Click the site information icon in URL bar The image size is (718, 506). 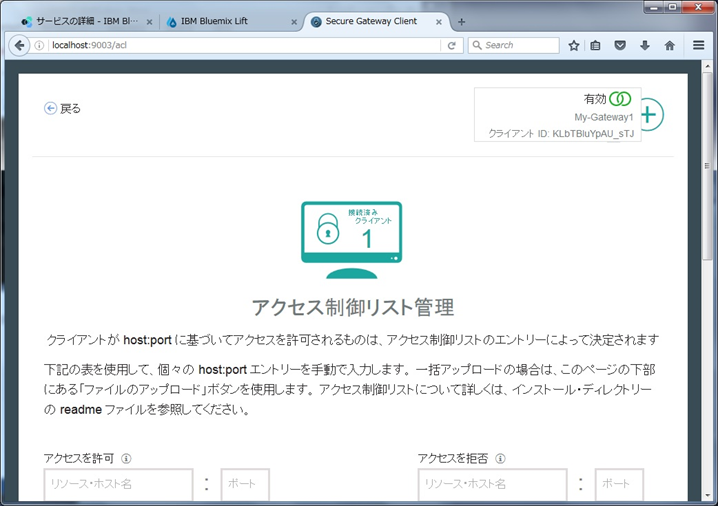click(x=39, y=45)
